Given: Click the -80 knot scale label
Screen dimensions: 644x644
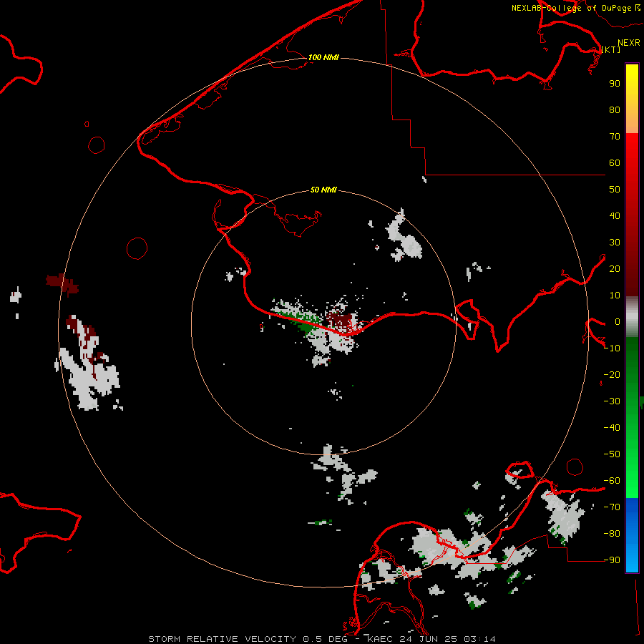Looking at the screenshot, I should tap(612, 534).
